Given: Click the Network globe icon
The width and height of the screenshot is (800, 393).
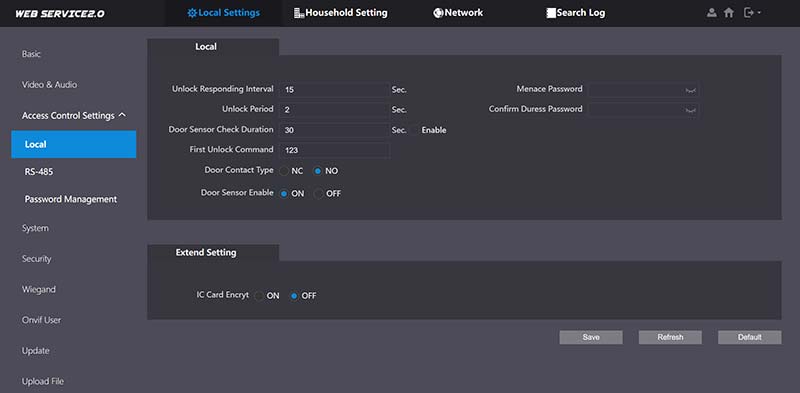Looking at the screenshot, I should pyautogui.click(x=438, y=13).
